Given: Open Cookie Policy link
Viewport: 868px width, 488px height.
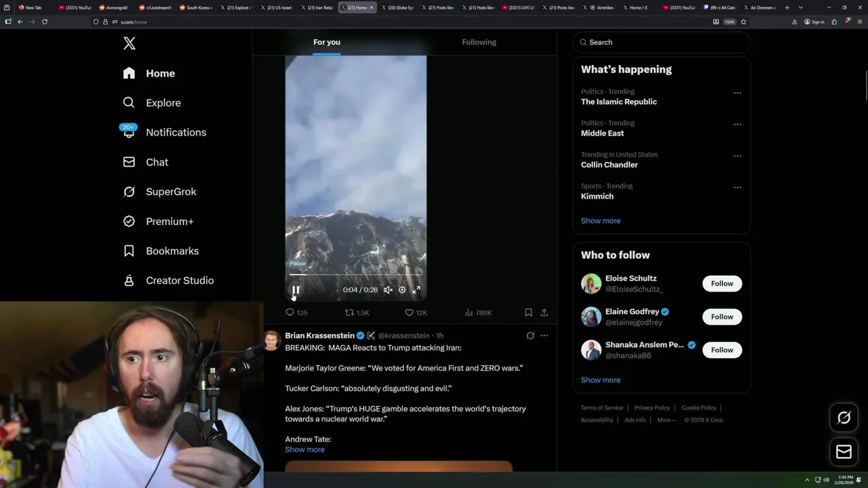Looking at the screenshot, I should [698, 408].
